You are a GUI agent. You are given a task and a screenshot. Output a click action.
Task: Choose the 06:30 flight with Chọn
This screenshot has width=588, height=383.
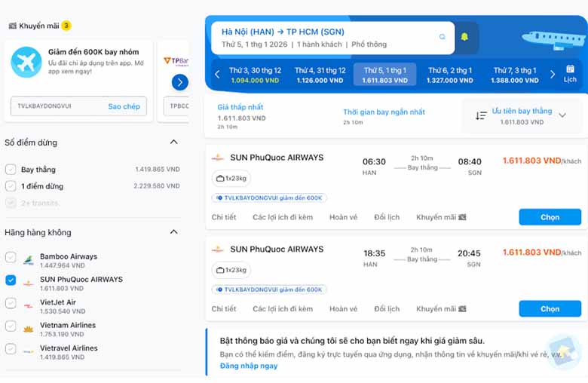[550, 217]
